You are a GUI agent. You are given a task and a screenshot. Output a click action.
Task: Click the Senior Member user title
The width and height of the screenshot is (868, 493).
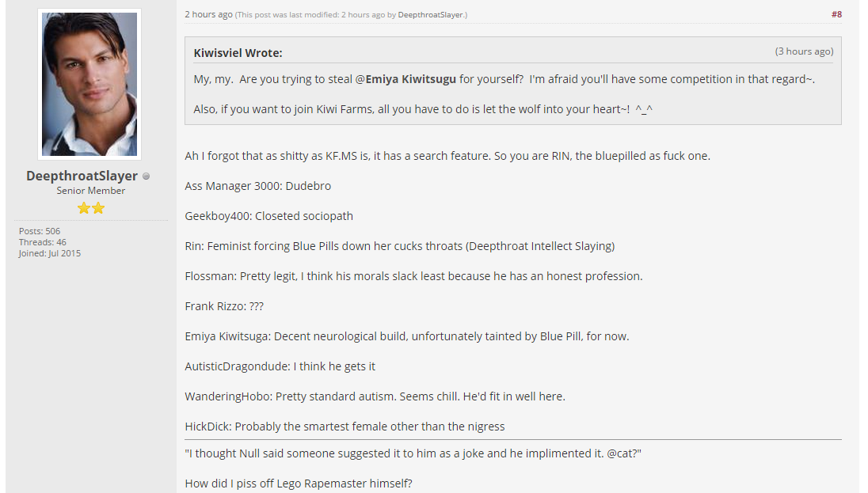[91, 191]
